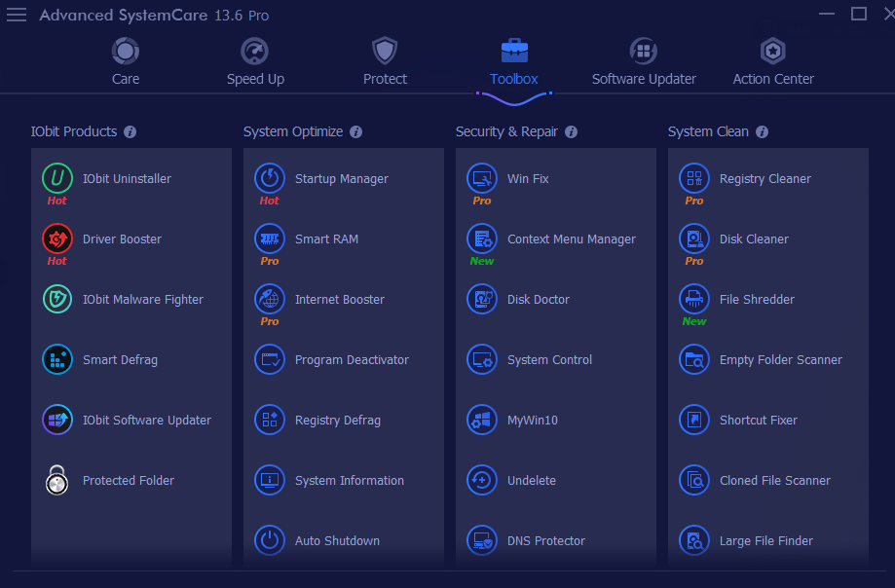Launch Driver Booster from IObit Products
The width and height of the screenshot is (895, 588).
tap(56, 239)
